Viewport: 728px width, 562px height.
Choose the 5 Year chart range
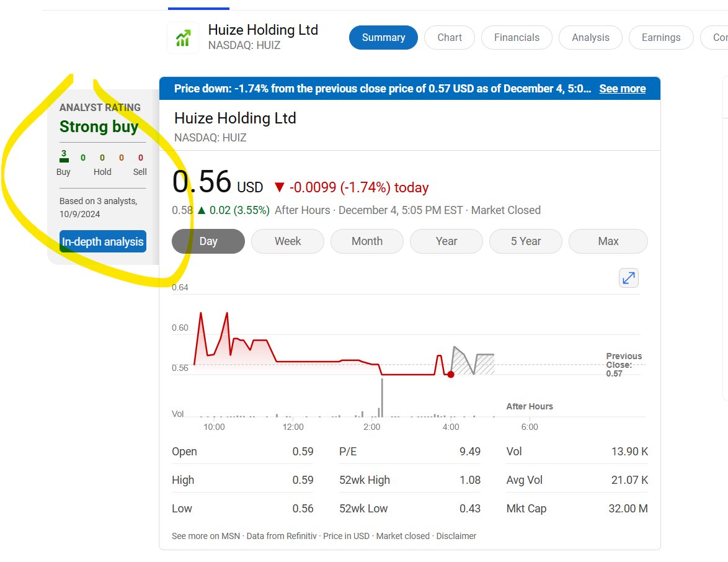[526, 241]
